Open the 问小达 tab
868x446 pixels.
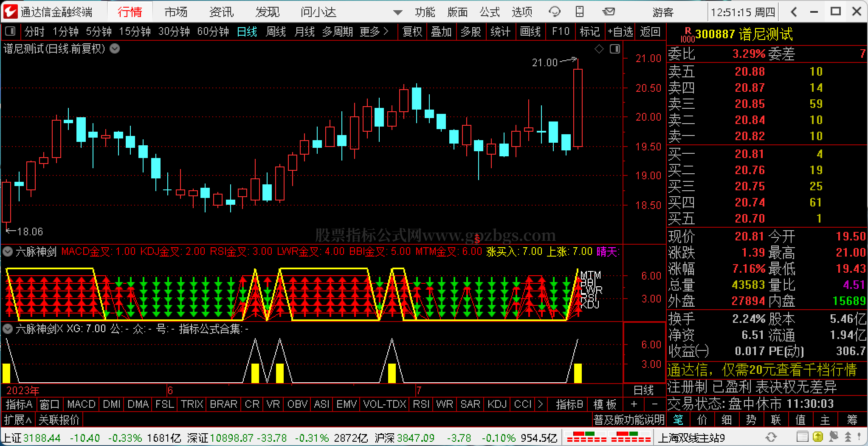point(318,12)
